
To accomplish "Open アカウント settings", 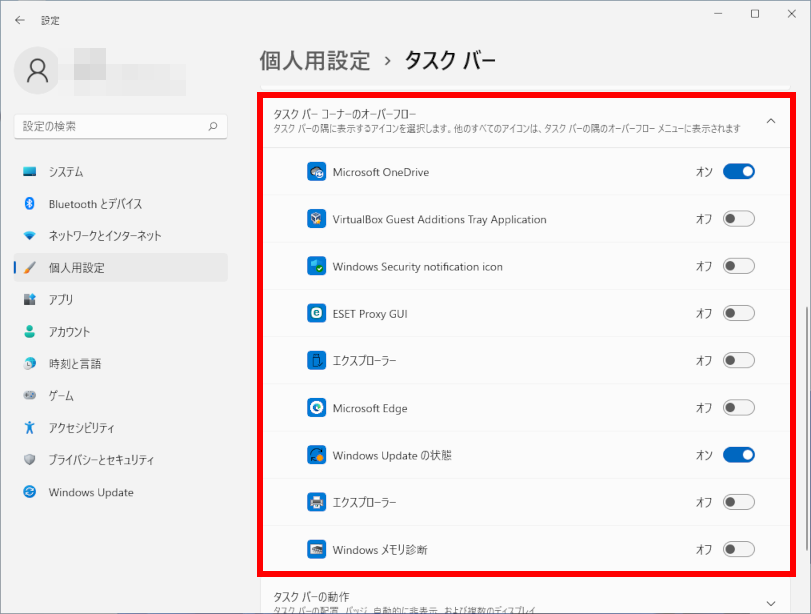I will 121,332.
